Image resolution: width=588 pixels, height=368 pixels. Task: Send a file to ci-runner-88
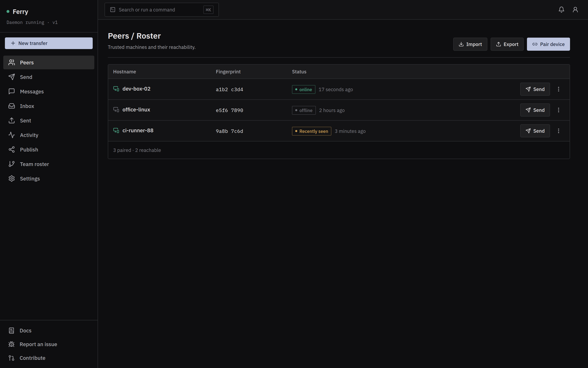535,131
